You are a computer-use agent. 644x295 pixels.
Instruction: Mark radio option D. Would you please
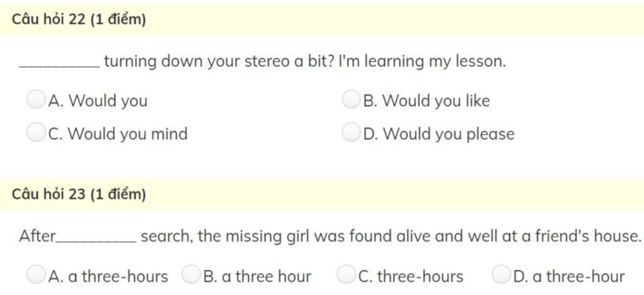pos(350,133)
